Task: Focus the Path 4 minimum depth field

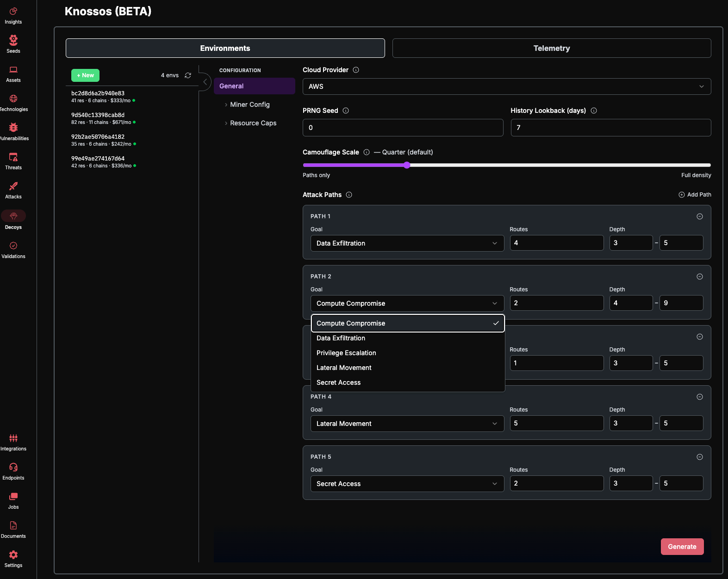Action: coord(631,423)
